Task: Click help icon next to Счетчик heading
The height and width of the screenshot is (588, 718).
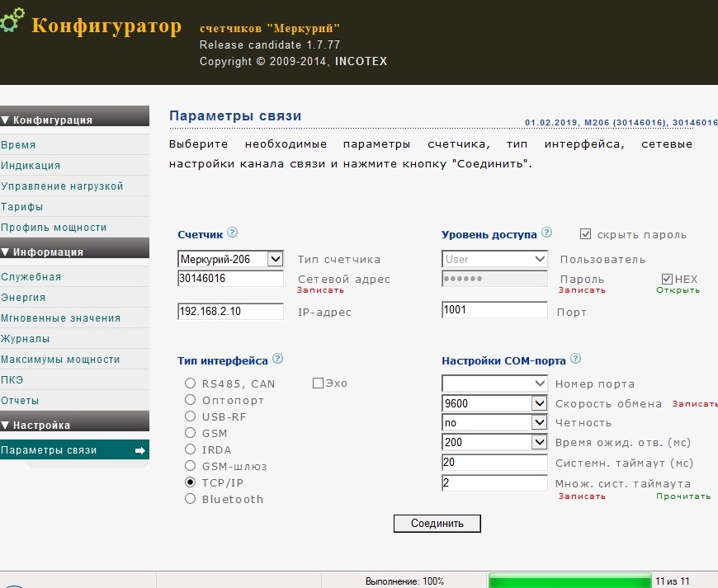Action: coord(232,233)
